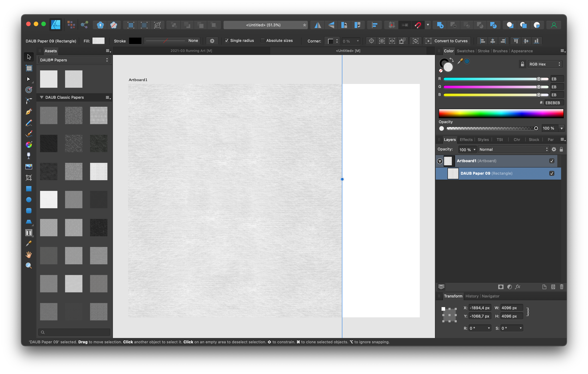Image resolution: width=588 pixels, height=374 pixels.
Task: Uncheck the Single radius checkbox
Action: point(227,41)
